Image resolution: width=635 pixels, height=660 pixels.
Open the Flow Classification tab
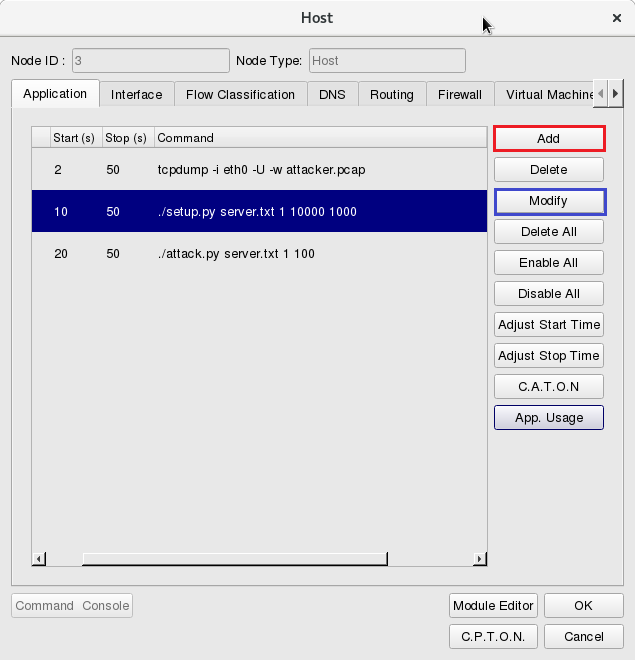click(x=240, y=94)
